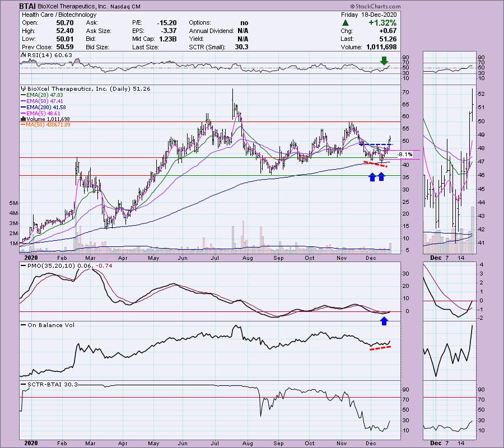This screenshot has height=448, width=504.
Task: Click the header Volume value 1,011,698
Action: point(381,47)
